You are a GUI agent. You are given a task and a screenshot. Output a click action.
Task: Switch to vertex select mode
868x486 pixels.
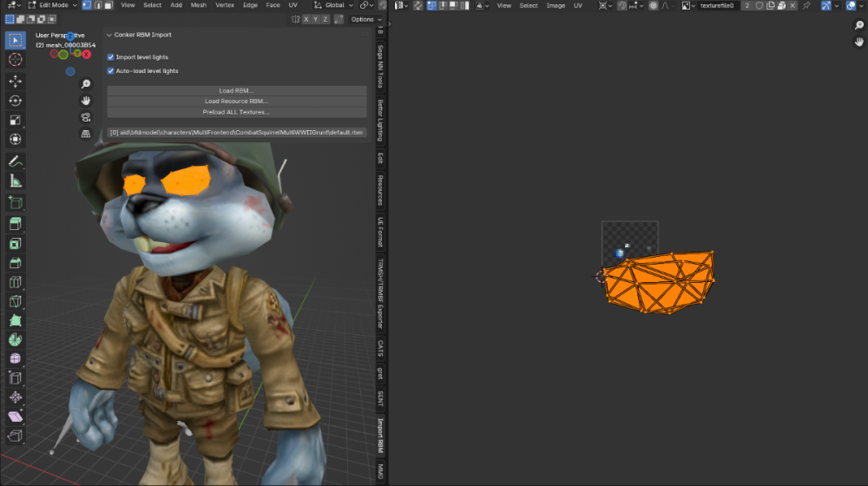coord(87,5)
